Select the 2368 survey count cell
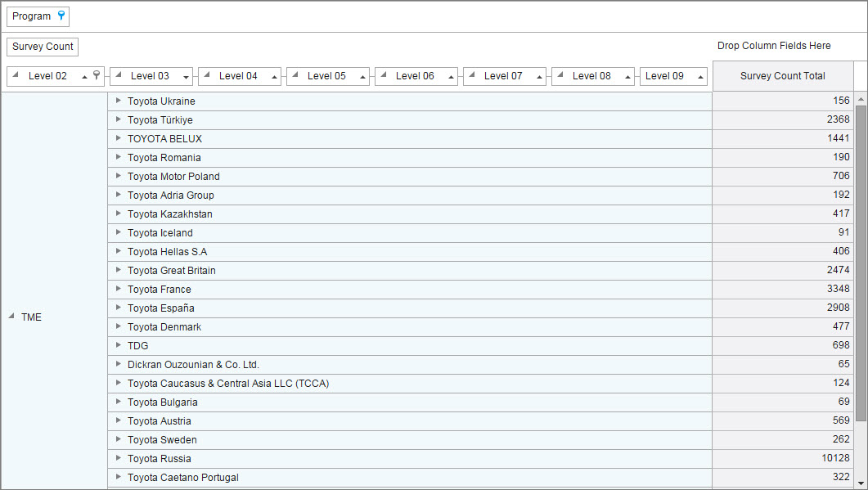The height and width of the screenshot is (490, 868). coord(783,119)
